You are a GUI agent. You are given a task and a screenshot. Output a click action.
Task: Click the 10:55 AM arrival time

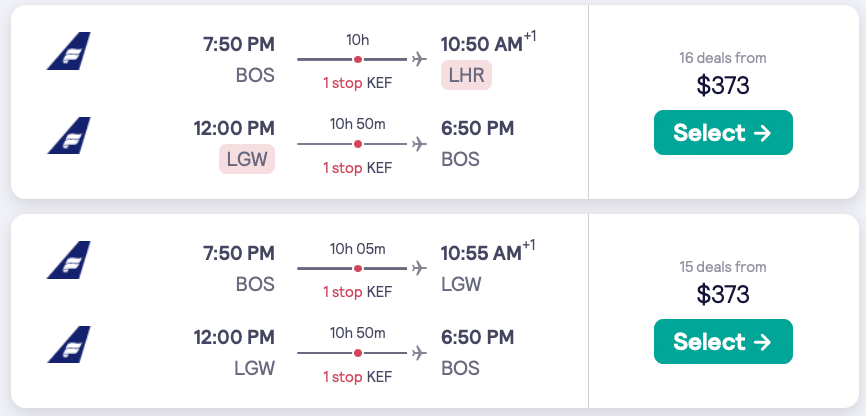coord(481,253)
